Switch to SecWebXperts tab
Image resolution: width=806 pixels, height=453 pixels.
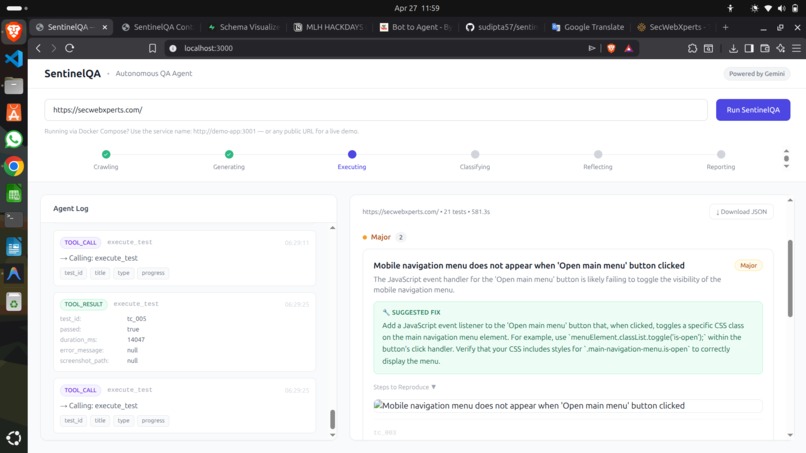click(673, 27)
